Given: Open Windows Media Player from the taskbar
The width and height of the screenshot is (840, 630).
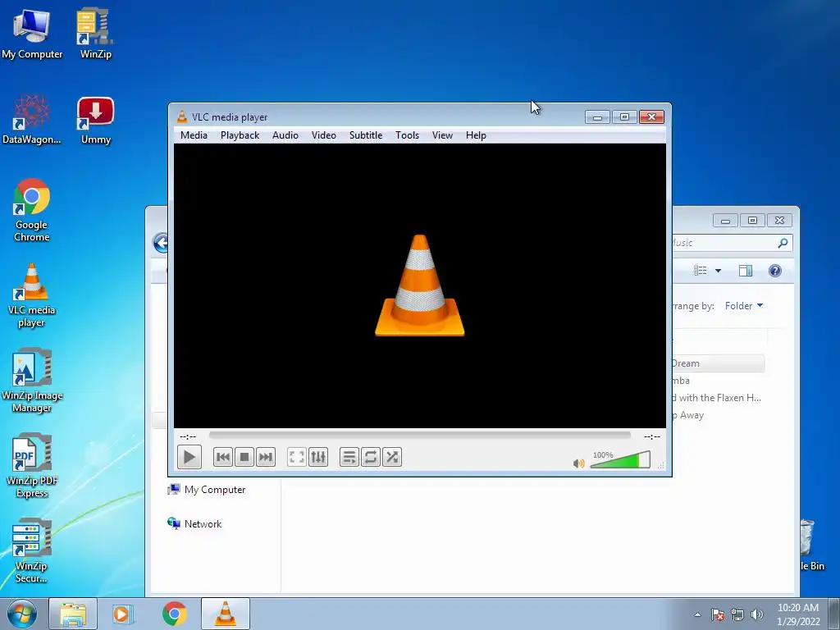Looking at the screenshot, I should 122,614.
